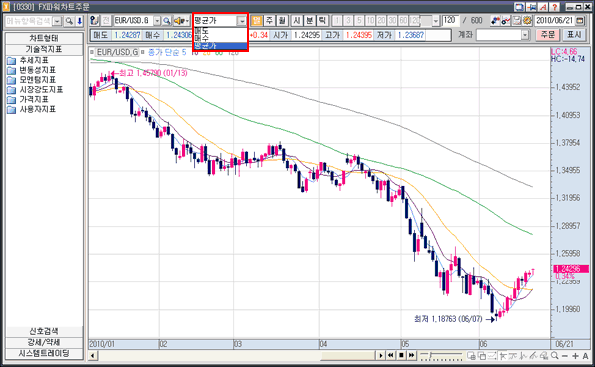
Task: Click the red line chart tool icon
Action: pos(506,20)
